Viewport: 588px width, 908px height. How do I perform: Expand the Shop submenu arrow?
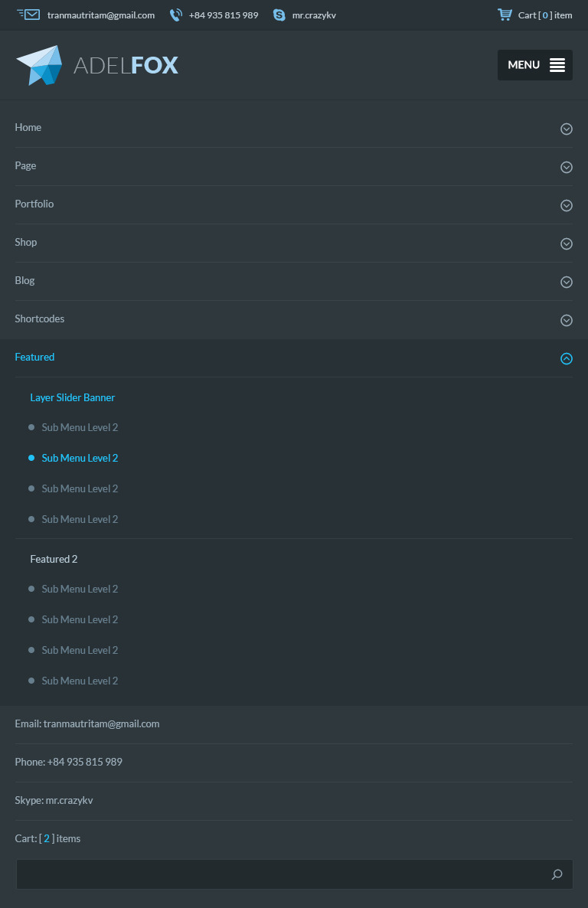pyautogui.click(x=567, y=243)
